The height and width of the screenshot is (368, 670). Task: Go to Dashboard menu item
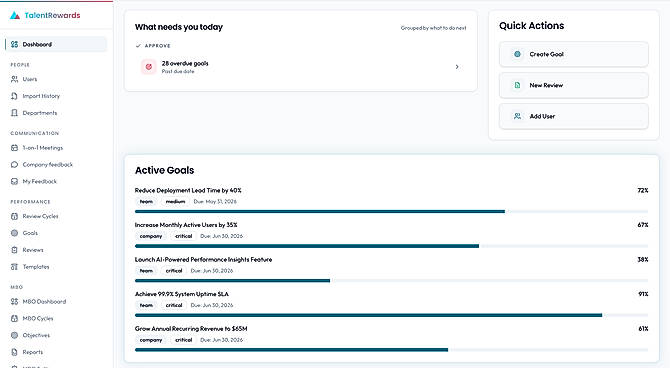tap(56, 44)
